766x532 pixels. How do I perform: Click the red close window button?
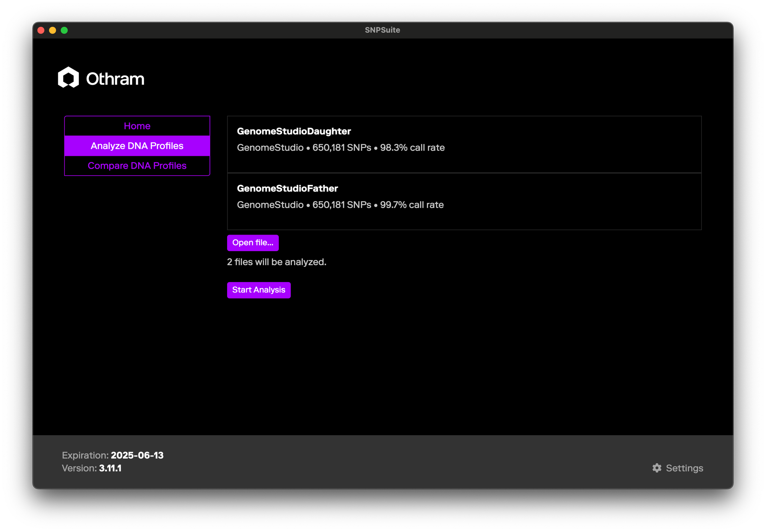[x=41, y=30]
